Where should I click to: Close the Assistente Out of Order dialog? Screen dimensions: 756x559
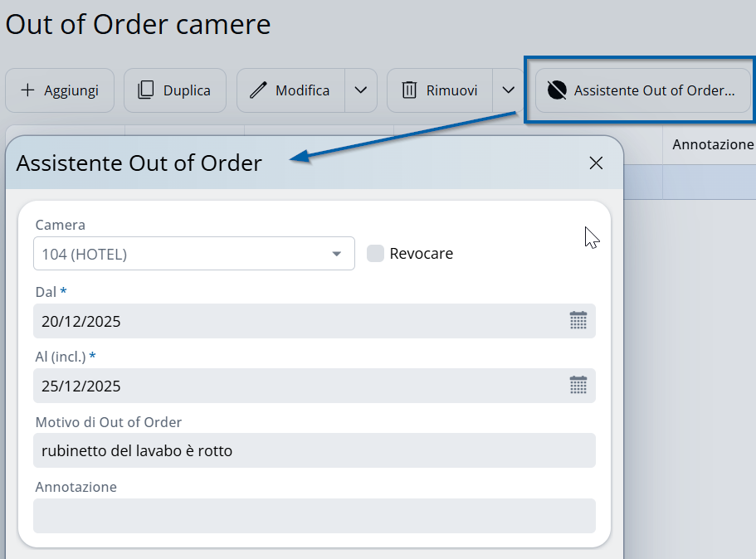click(596, 163)
